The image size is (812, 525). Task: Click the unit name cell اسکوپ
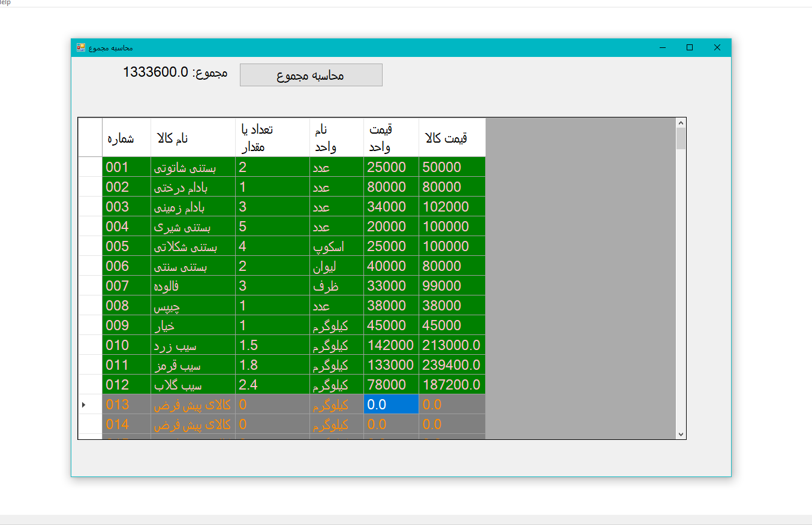pyautogui.click(x=336, y=246)
